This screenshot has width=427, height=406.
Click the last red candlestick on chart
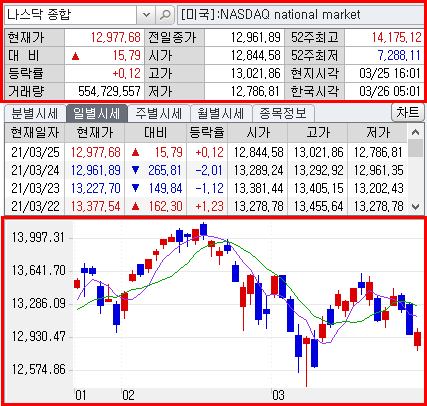tap(417, 339)
